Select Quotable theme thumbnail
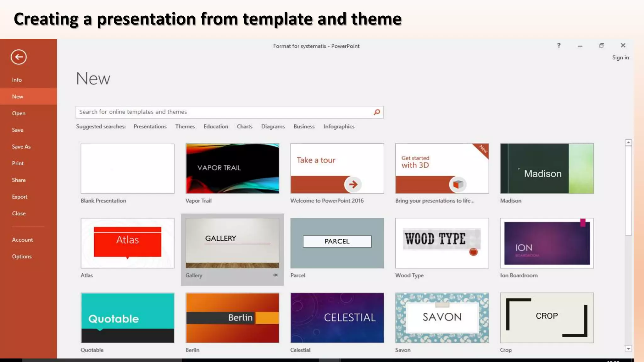This screenshot has height=362, width=644. (x=127, y=318)
